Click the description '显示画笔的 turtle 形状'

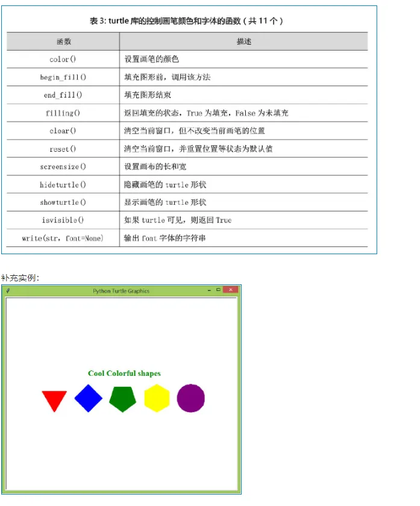pos(165,202)
